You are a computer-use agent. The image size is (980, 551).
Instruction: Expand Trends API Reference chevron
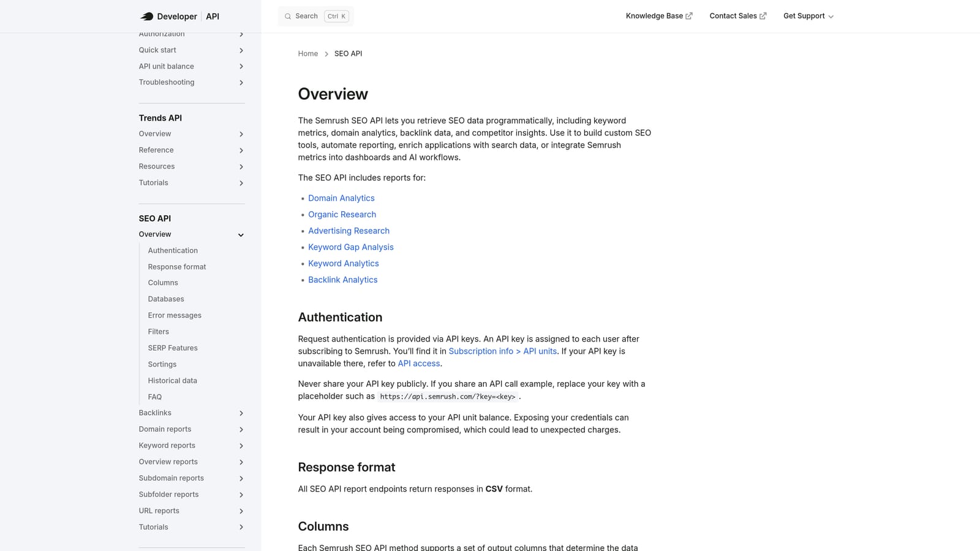[x=241, y=151]
